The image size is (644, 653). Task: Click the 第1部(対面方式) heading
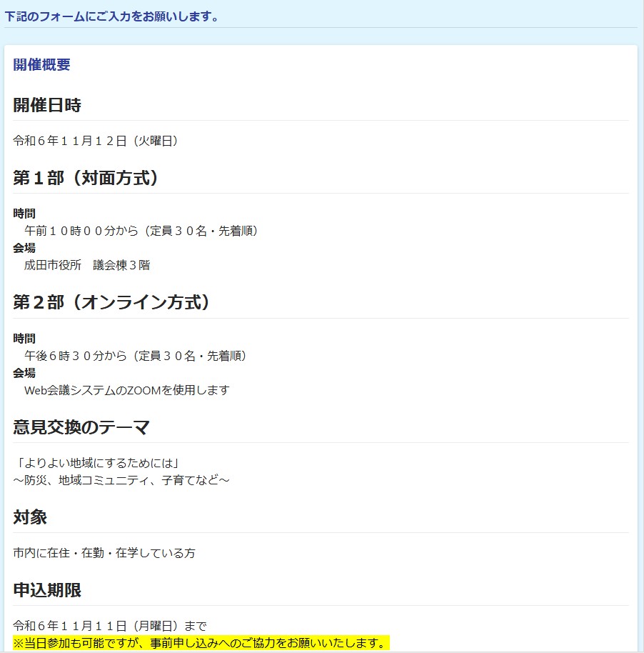click(x=86, y=178)
